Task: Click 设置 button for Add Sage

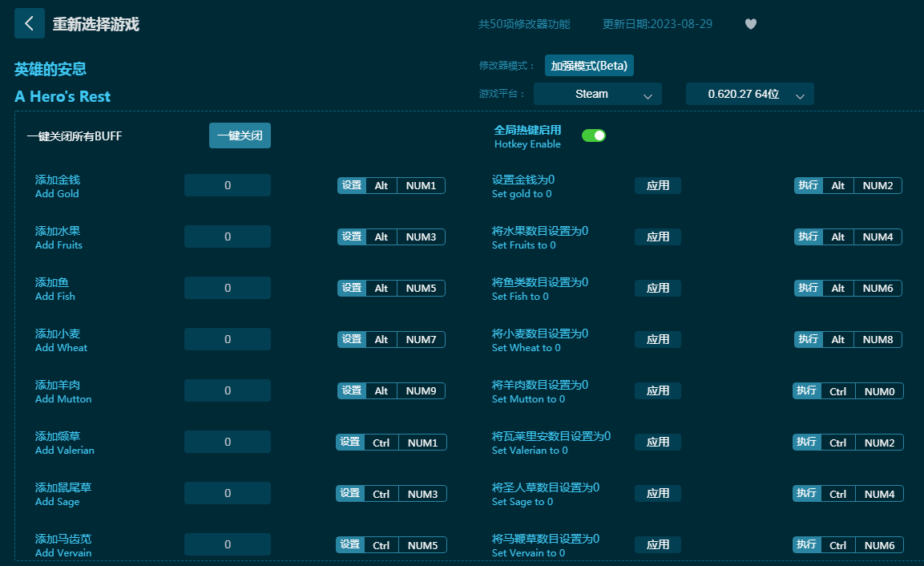Action: [x=350, y=494]
